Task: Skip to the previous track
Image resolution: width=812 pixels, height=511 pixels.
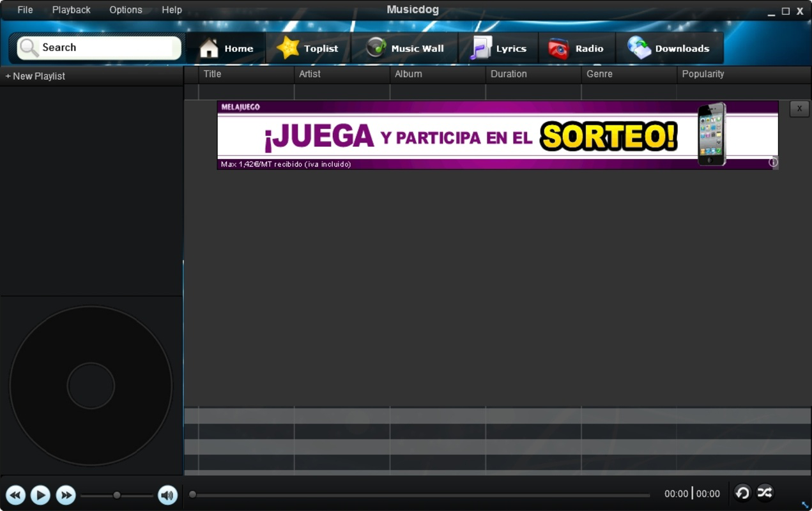Action: [x=16, y=495]
